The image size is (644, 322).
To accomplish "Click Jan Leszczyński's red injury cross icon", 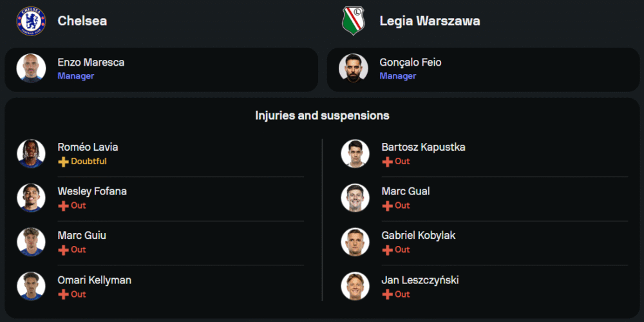I will click(x=387, y=294).
